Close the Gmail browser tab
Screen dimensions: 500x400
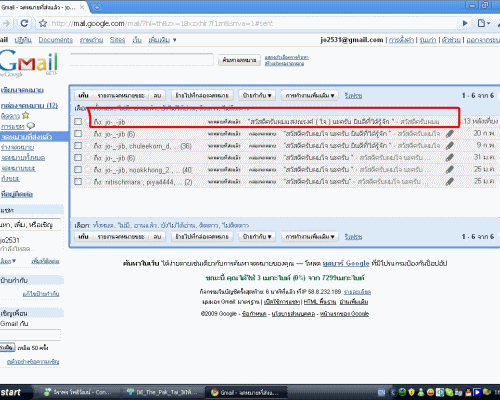click(82, 7)
